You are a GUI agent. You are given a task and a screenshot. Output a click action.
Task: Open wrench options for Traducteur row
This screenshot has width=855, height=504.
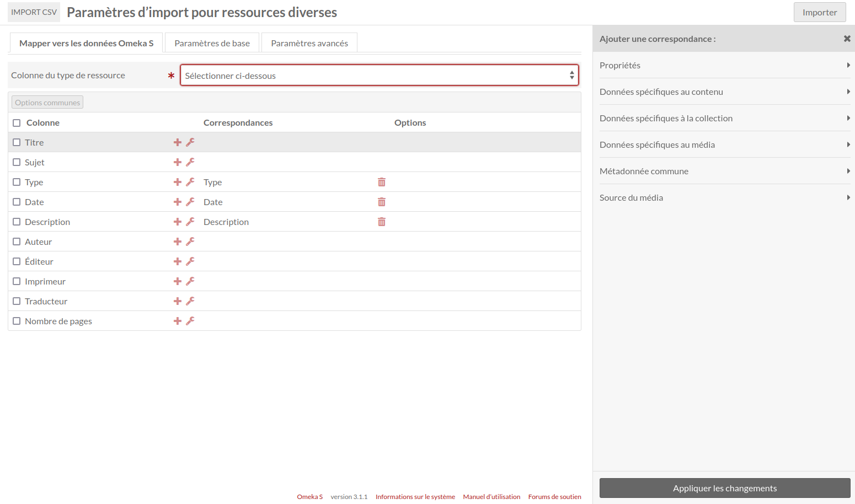coord(190,301)
